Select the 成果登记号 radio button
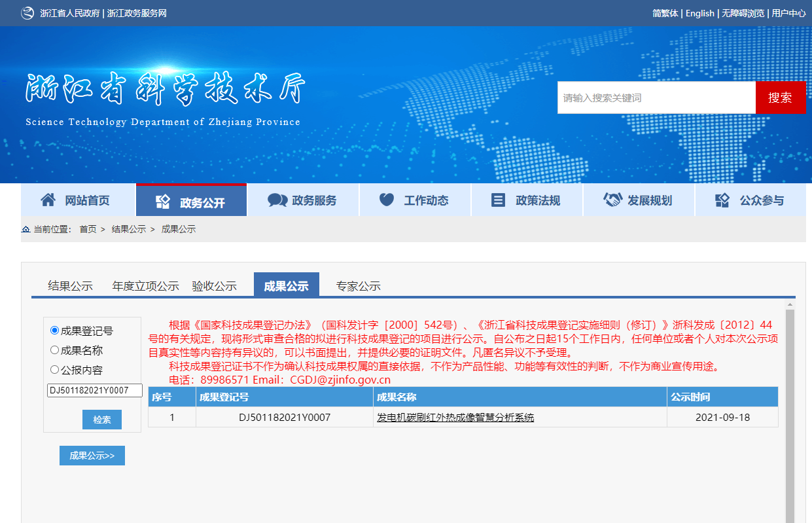812x523 pixels. pyautogui.click(x=54, y=331)
